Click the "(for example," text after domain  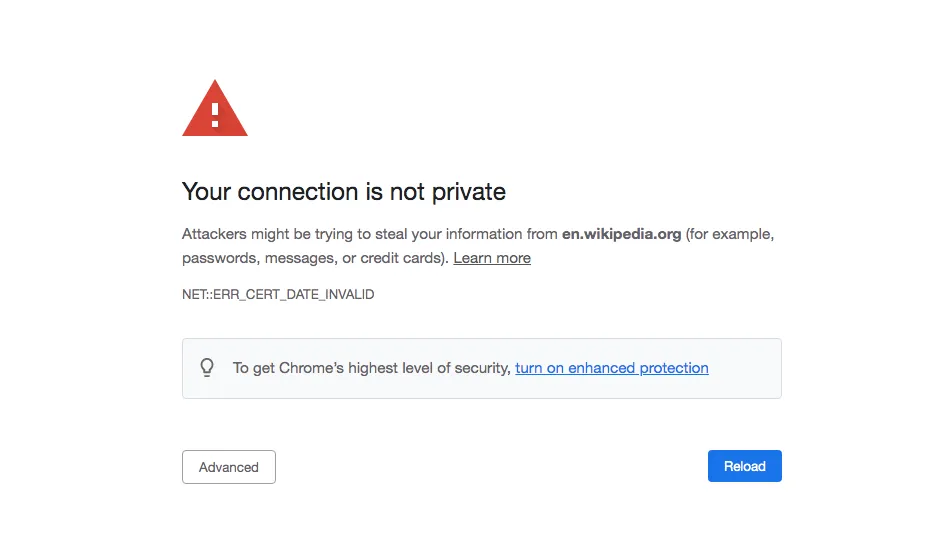click(x=730, y=234)
